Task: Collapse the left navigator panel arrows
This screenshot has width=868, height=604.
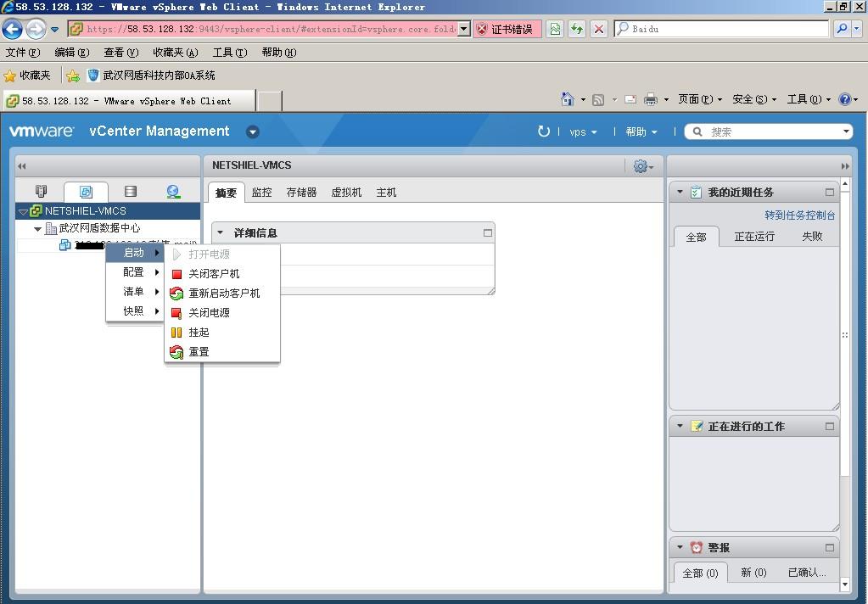Action: pyautogui.click(x=22, y=166)
